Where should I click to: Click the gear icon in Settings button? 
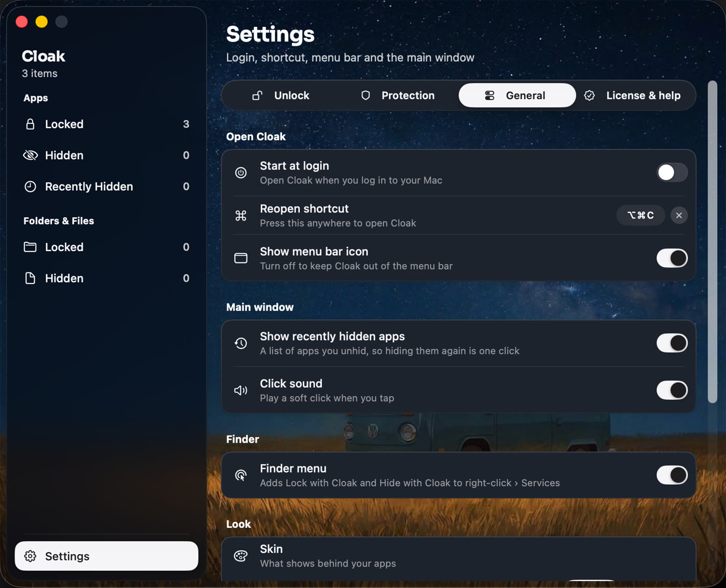(31, 556)
